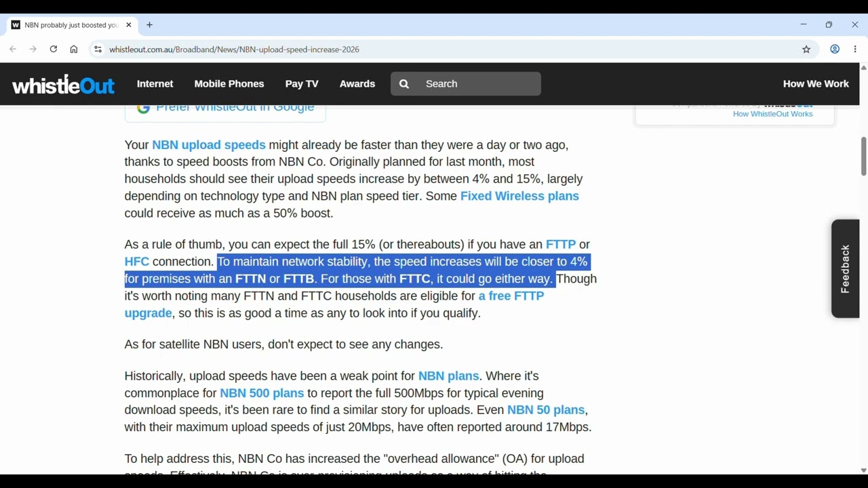Close the NBN article tab
868x488 pixels.
[x=129, y=25]
